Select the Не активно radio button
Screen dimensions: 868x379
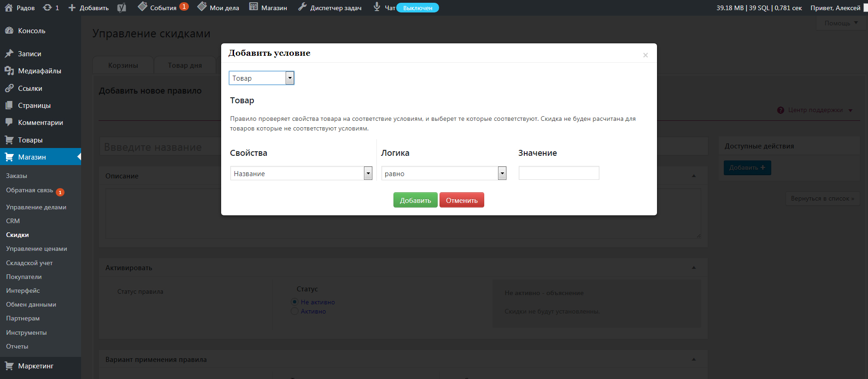click(295, 302)
